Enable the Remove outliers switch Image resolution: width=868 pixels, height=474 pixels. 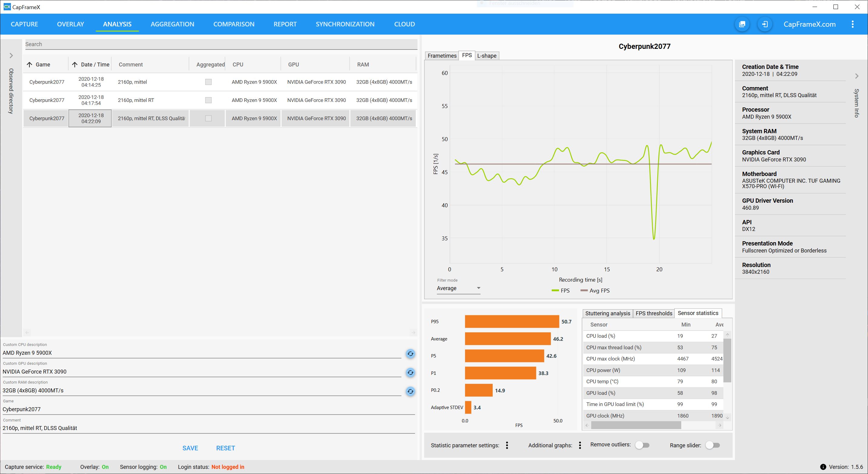[642, 445]
